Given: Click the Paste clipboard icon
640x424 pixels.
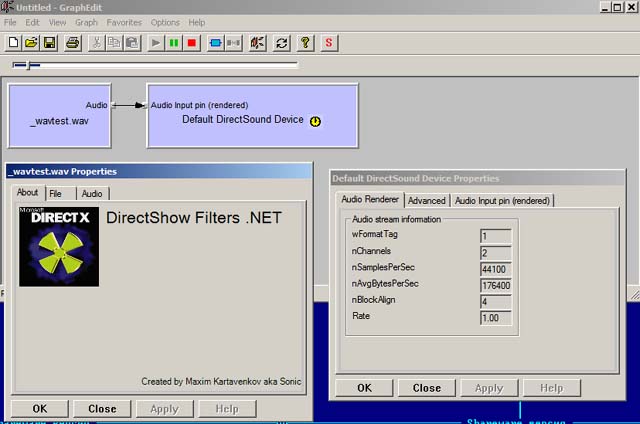Looking at the screenshot, I should point(132,43).
